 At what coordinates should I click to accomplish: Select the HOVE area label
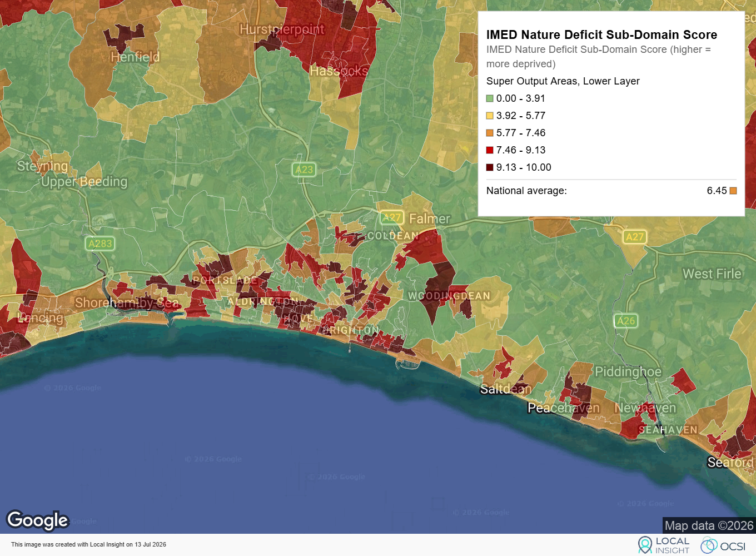[297, 317]
